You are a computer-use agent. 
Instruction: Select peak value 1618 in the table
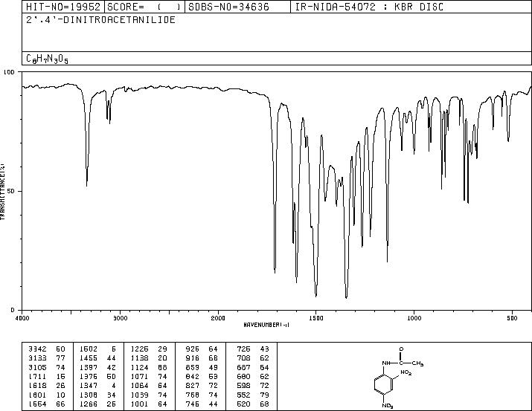pos(37,386)
